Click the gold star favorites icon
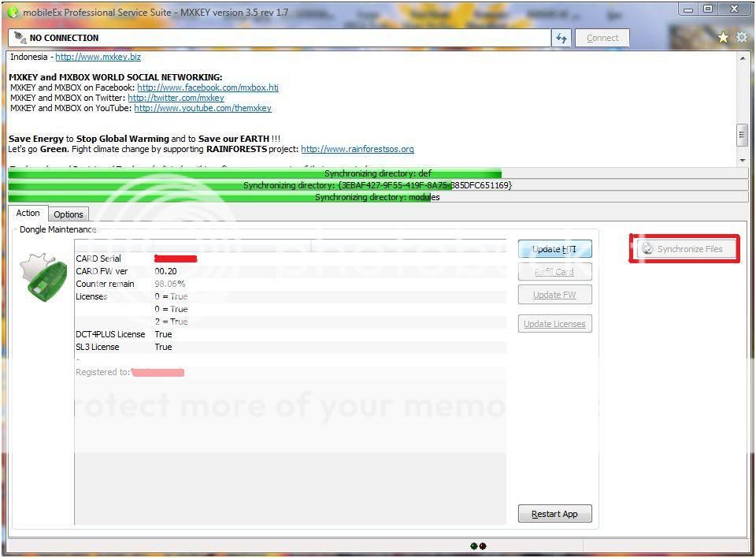 pos(723,37)
